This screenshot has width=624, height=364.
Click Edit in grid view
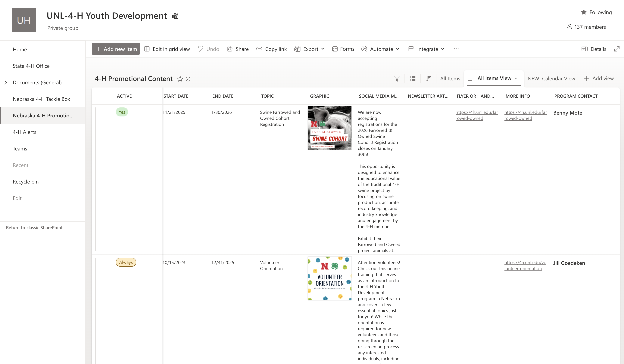[167, 49]
